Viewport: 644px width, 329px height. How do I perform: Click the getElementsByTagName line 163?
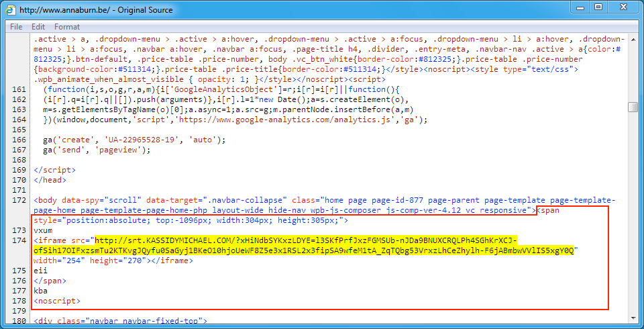pos(227,110)
